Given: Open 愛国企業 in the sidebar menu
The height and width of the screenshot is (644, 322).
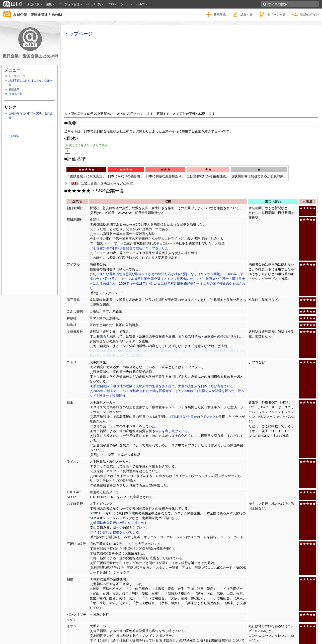Looking at the screenshot, I should click(14, 89).
